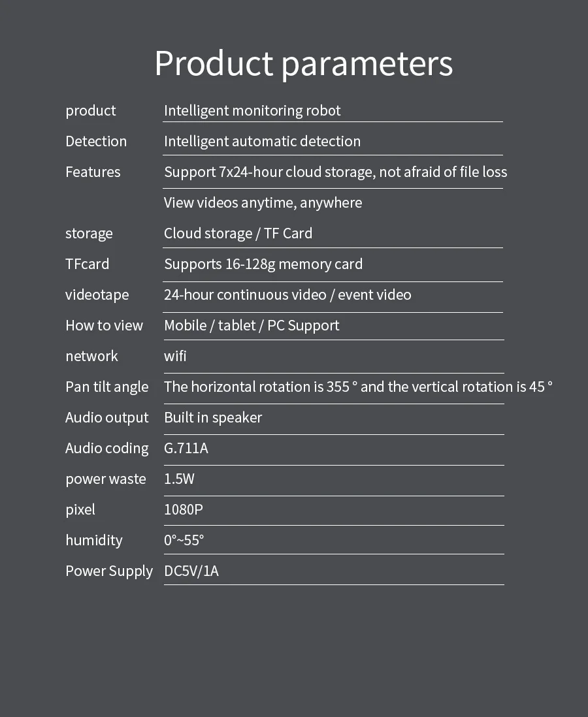The height and width of the screenshot is (717, 588).
Task: Select the 'Pan tilt angle' label
Action: pos(107,387)
